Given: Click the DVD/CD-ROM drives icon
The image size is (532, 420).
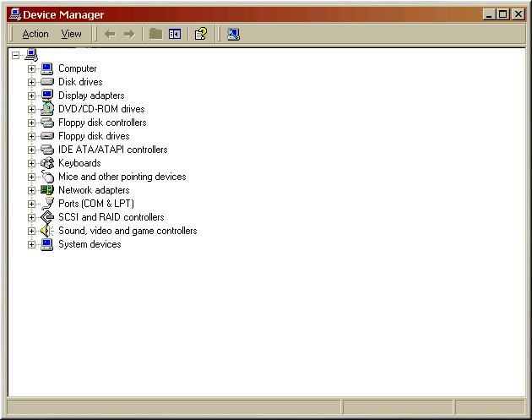Looking at the screenshot, I should click(47, 109).
